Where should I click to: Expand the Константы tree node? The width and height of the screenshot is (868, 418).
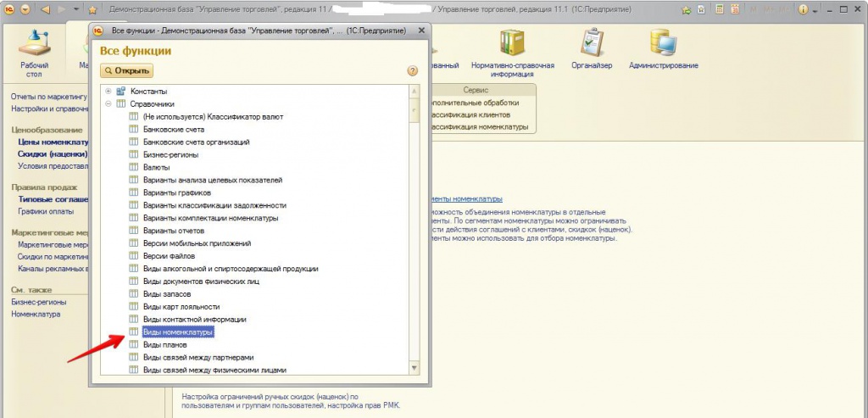click(x=108, y=92)
